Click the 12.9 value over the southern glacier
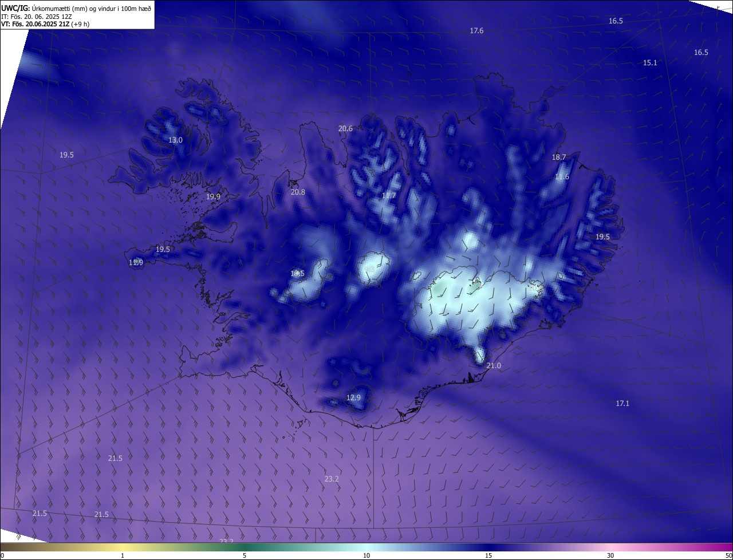733x560 pixels. 354,398
